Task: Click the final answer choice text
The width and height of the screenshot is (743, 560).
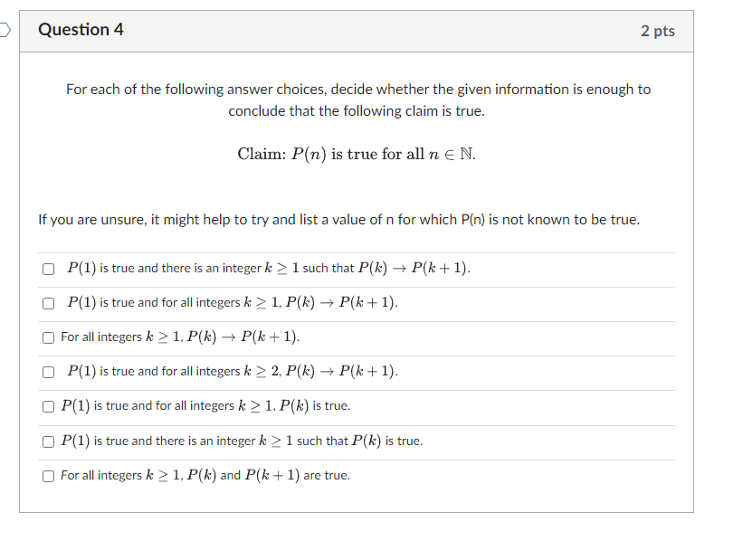Action: tap(204, 475)
